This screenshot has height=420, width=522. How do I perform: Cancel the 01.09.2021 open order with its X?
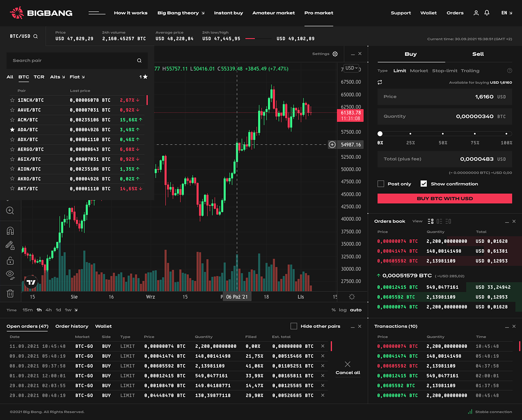click(x=323, y=376)
